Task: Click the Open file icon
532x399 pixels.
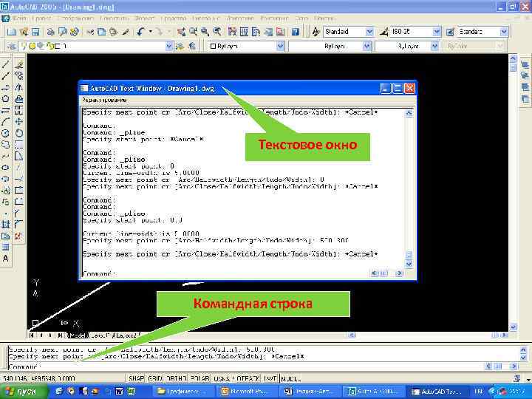Action: click(24, 32)
